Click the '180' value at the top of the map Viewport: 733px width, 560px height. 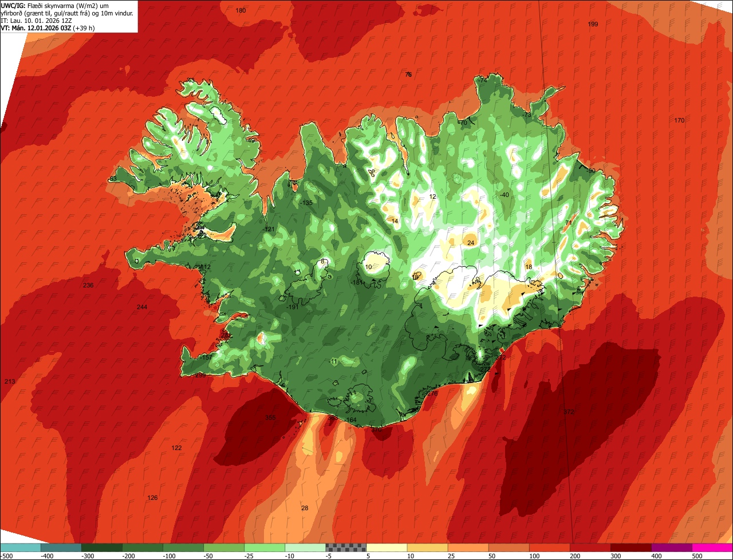click(x=241, y=10)
